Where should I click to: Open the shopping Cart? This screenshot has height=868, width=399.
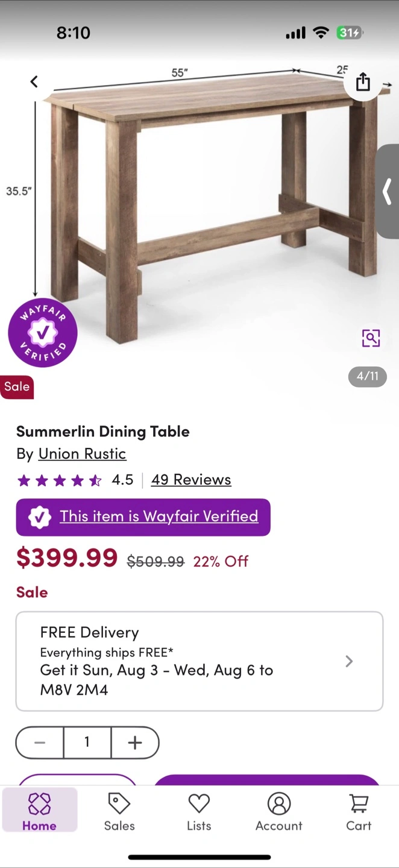[359, 811]
